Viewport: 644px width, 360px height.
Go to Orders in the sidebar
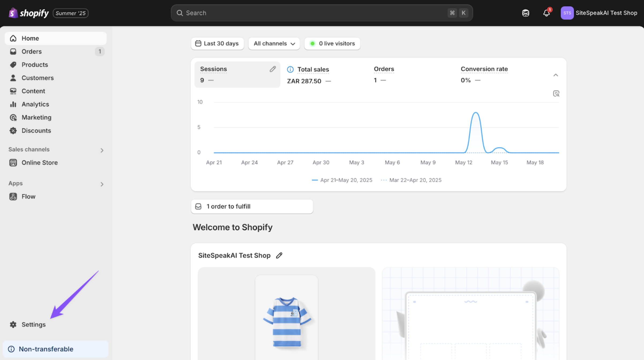[x=32, y=51]
